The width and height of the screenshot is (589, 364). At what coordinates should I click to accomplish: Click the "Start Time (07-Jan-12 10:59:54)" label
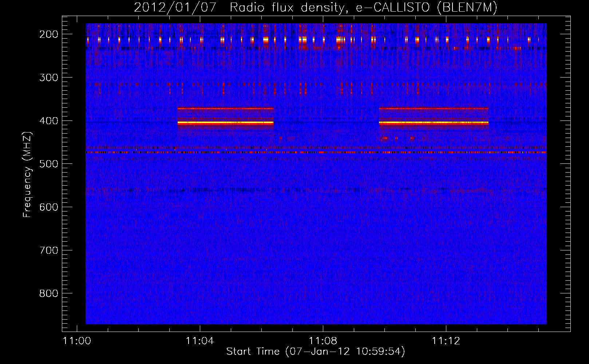click(316, 352)
